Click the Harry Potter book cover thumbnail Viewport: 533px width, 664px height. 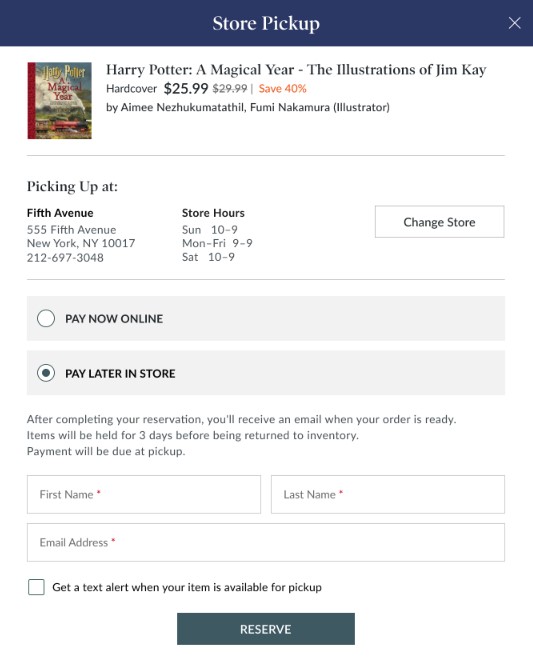click(x=60, y=100)
